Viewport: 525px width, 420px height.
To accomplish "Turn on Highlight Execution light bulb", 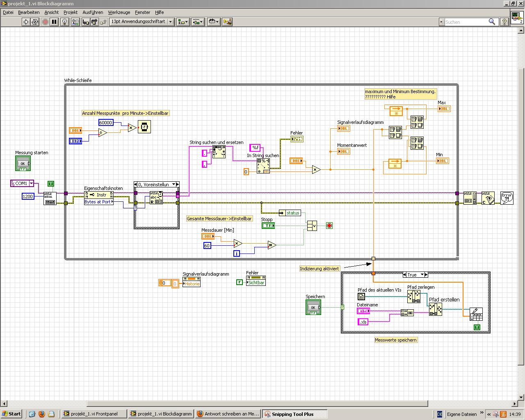I will (64, 22).
